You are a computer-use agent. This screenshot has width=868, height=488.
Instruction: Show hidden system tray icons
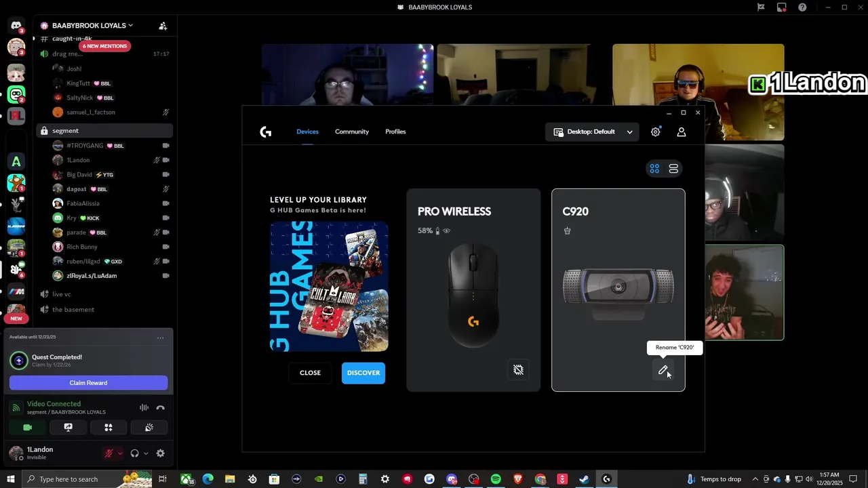point(755,479)
